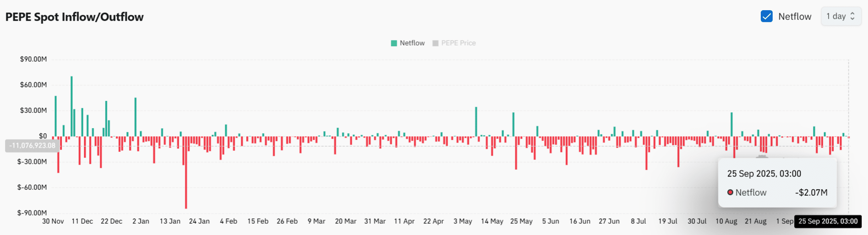Uncheck the Netflow checkbox
Viewport: 868px width, 235px height.
click(766, 16)
